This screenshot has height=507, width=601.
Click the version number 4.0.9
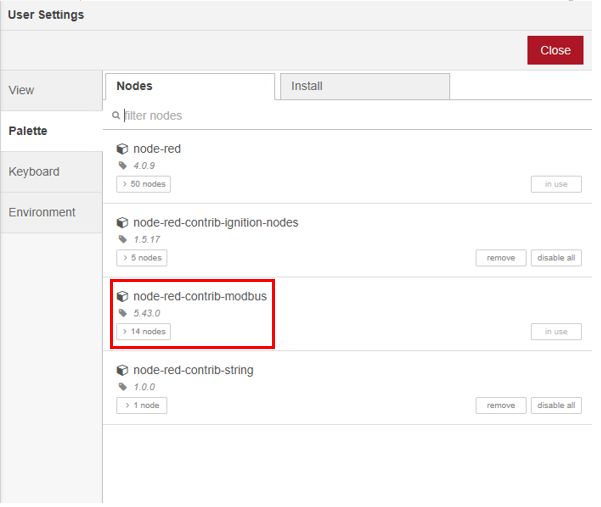(x=144, y=166)
